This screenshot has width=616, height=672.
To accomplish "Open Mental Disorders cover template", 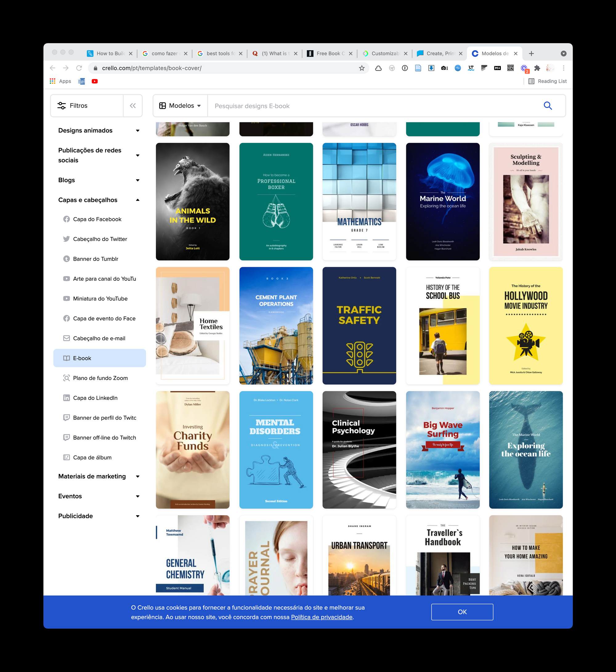I will [276, 450].
